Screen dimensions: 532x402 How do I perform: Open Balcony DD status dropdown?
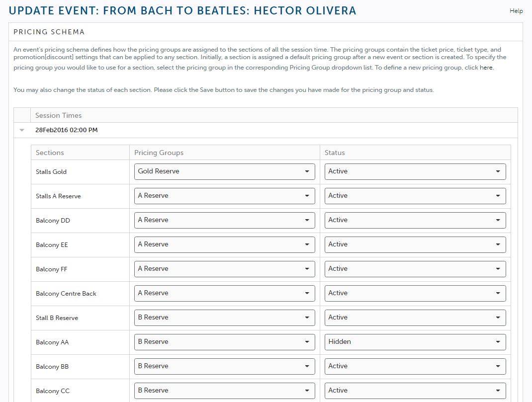click(x=415, y=220)
